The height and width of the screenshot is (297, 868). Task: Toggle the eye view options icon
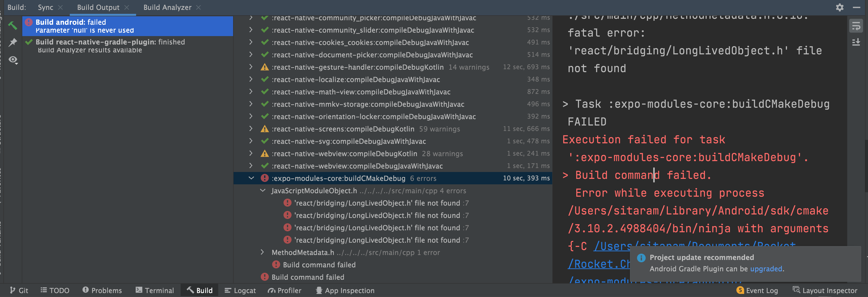[x=13, y=60]
